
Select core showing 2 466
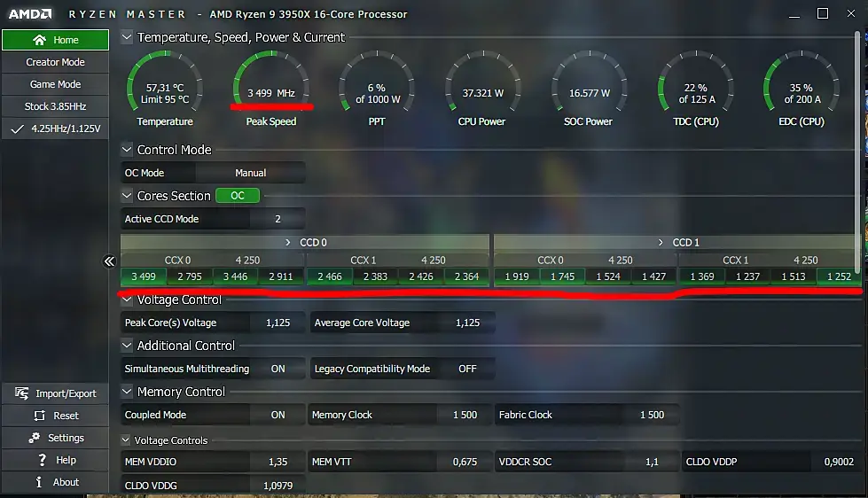[330, 276]
